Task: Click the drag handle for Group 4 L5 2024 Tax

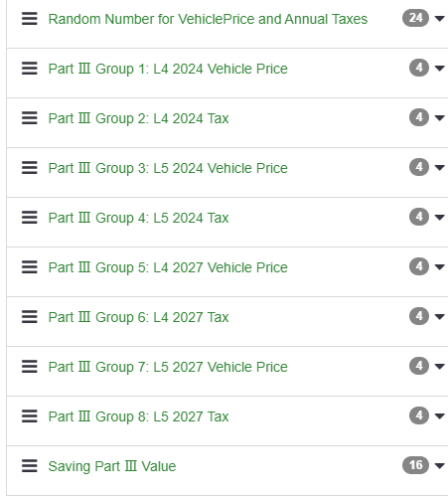Action: [30, 218]
